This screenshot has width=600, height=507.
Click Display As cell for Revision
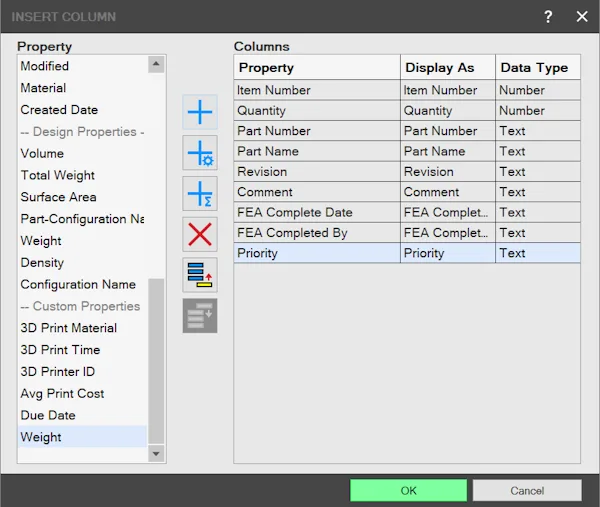448,171
